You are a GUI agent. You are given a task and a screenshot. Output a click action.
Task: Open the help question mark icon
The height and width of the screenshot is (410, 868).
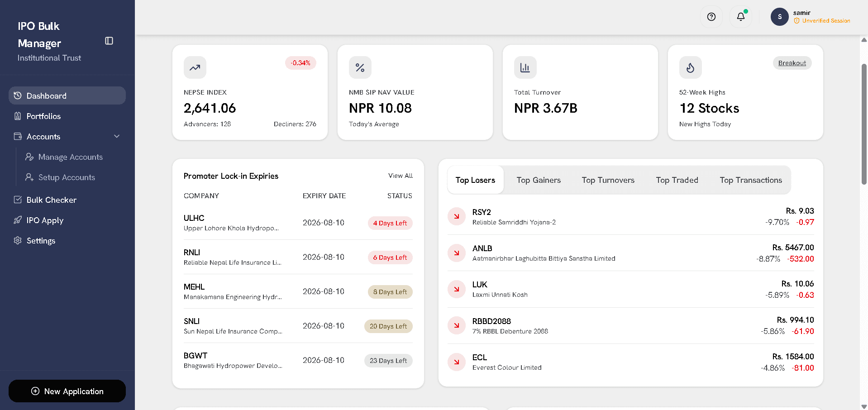711,17
